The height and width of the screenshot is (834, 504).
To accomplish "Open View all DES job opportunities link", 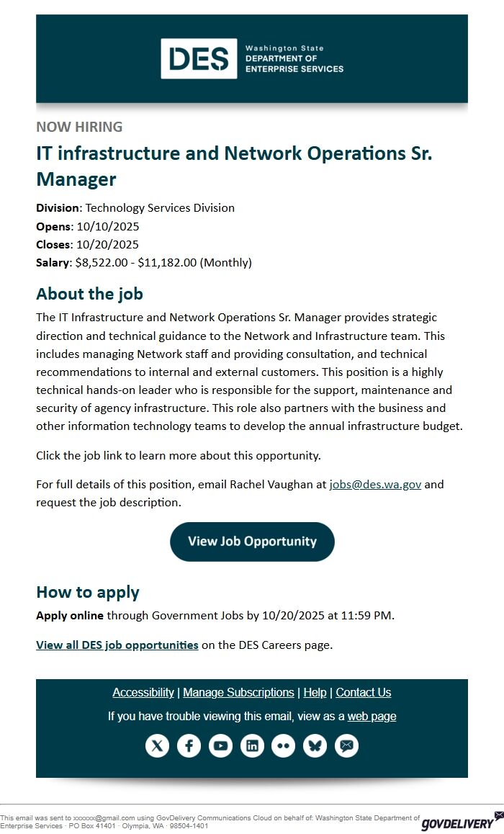I will pos(117,645).
